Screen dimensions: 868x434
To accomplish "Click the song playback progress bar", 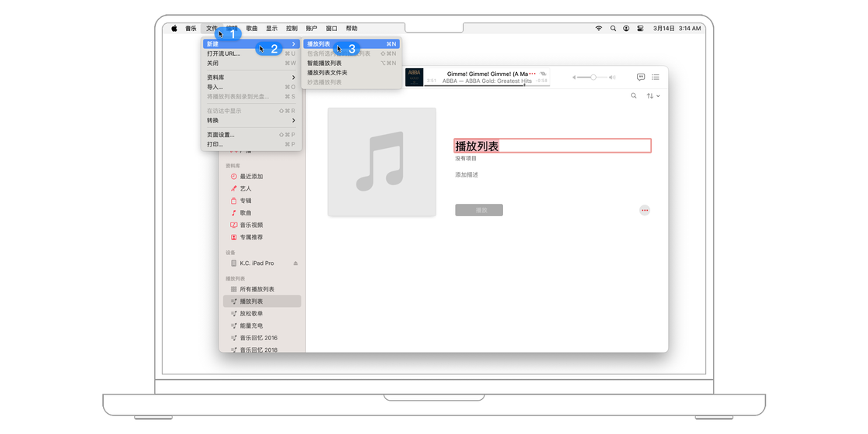I will pos(487,85).
